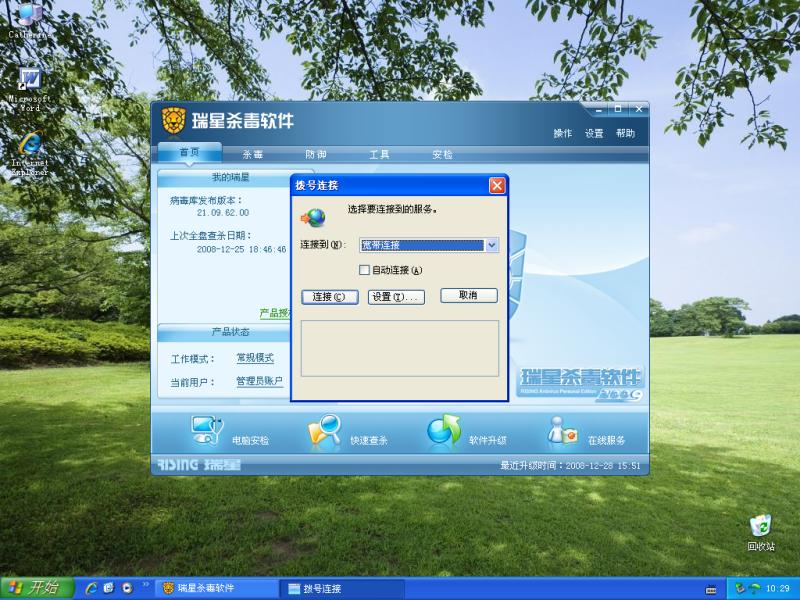The height and width of the screenshot is (600, 800).
Task: Click the empty status box in dial-up dialog
Action: point(399,348)
